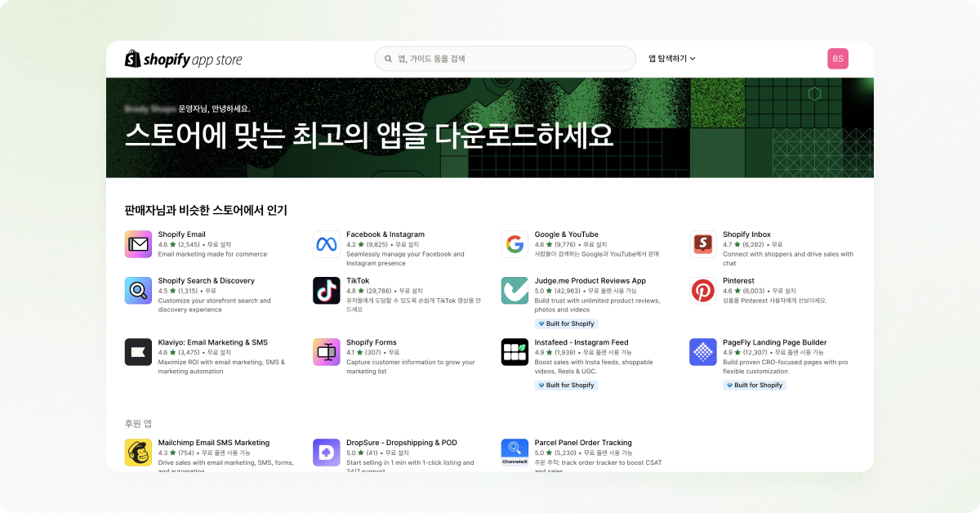
Task: Open Instafeed - Instagram Feed title
Action: (x=581, y=342)
